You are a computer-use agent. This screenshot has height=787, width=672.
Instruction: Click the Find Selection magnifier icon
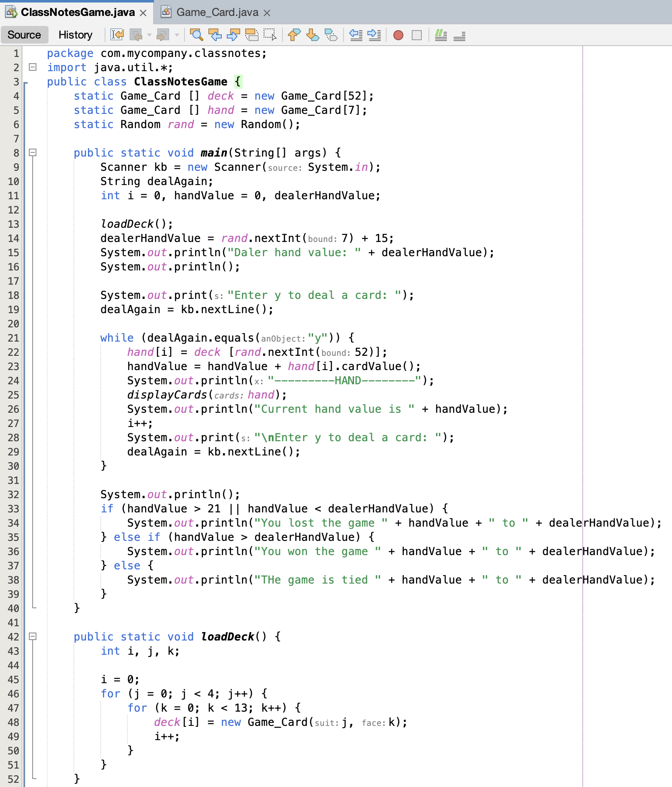click(197, 35)
